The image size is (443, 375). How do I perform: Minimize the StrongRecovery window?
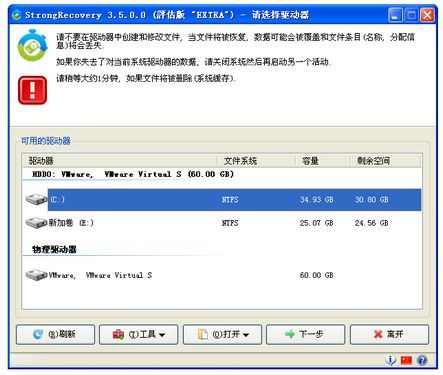pyautogui.click(x=395, y=15)
